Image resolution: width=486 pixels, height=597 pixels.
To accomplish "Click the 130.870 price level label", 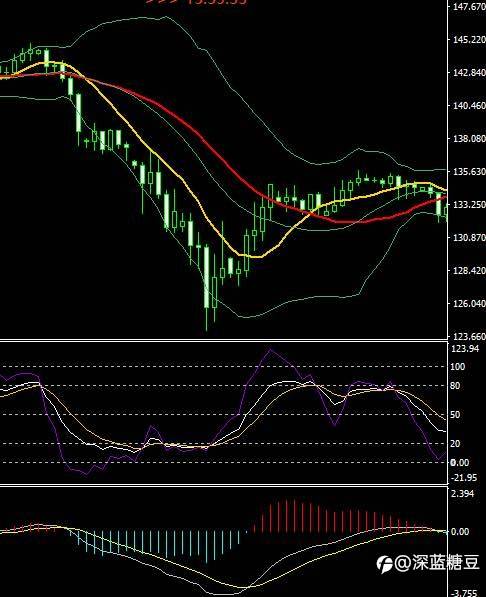I will (469, 238).
